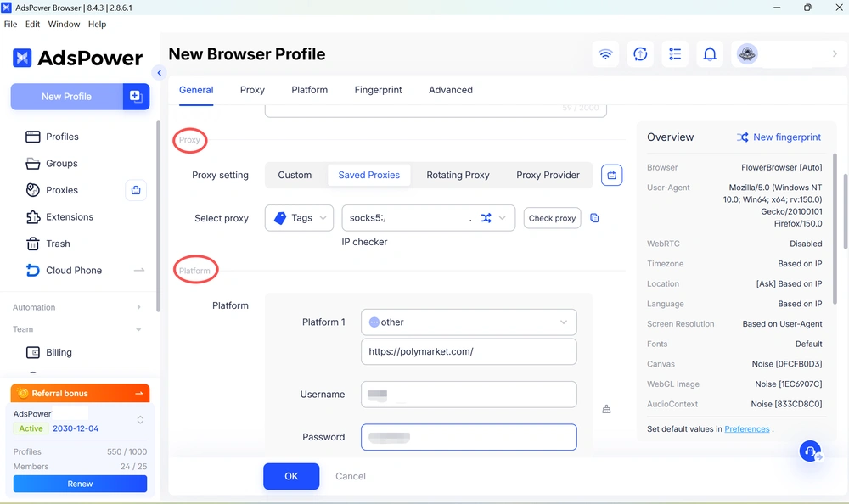Viewport: 849px width, 504px height.
Task: Open the File menu
Action: [10, 24]
